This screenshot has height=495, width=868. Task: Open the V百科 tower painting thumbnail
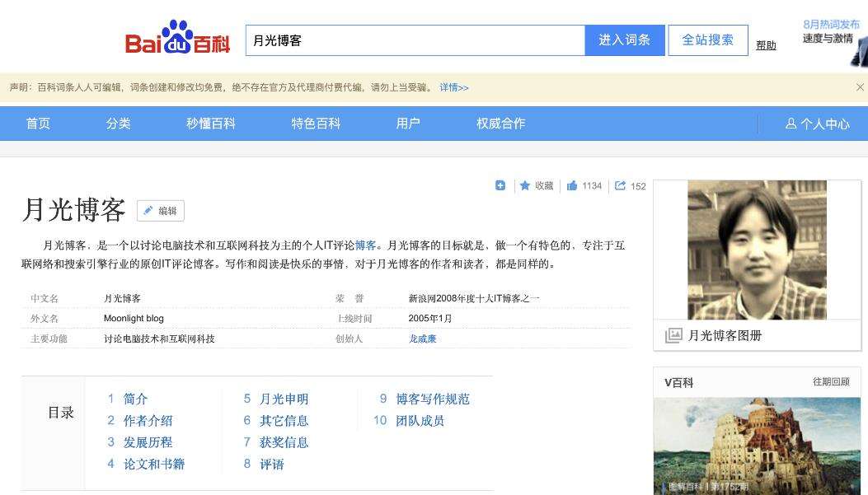[x=758, y=446]
